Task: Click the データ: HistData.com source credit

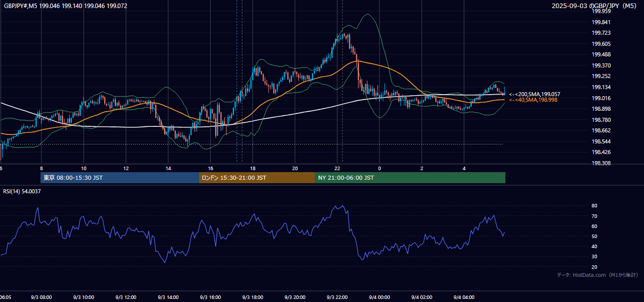Action: pos(598,275)
